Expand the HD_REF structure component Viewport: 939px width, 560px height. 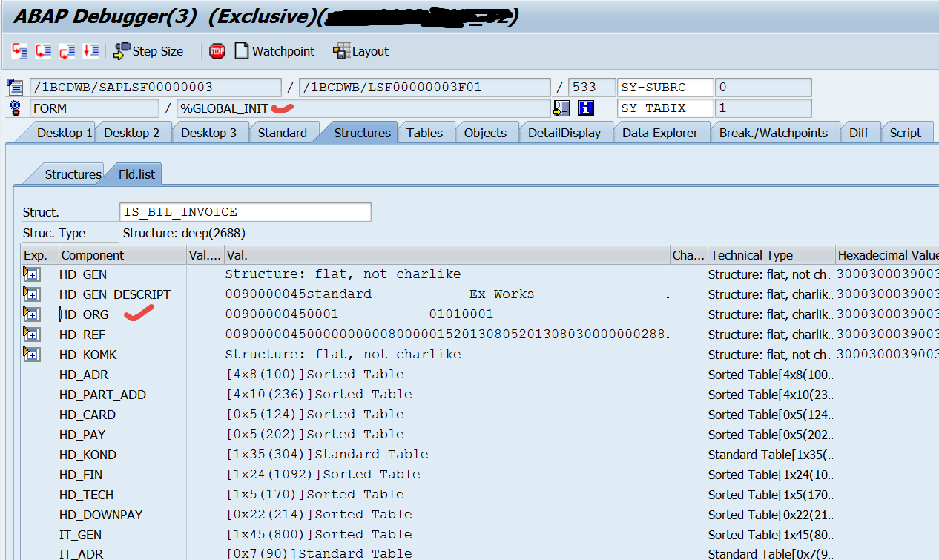tap(31, 334)
